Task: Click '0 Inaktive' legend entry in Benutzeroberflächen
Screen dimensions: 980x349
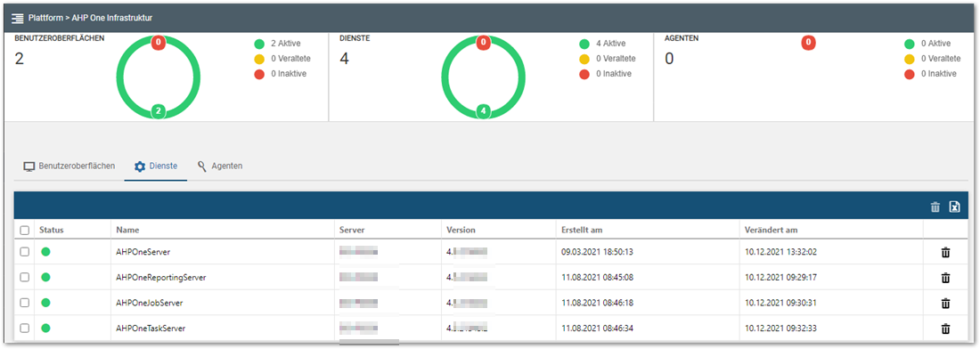Action: [280, 74]
